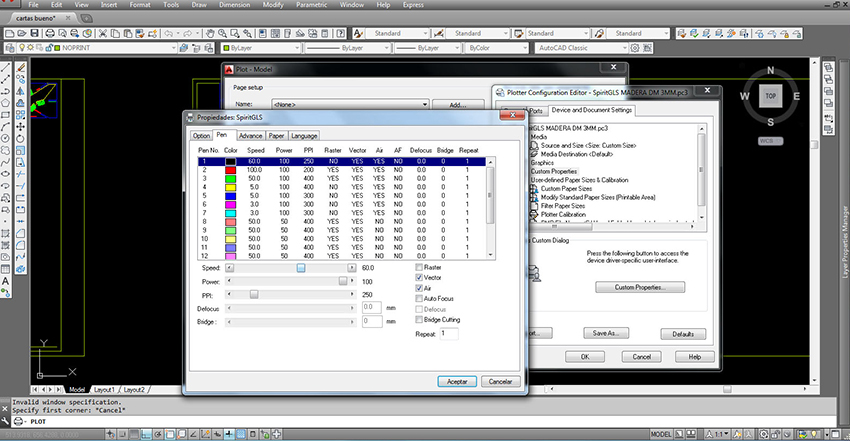Screen dimensions: 850x441
Task: Click the Open file folder icon
Action: click(22, 34)
